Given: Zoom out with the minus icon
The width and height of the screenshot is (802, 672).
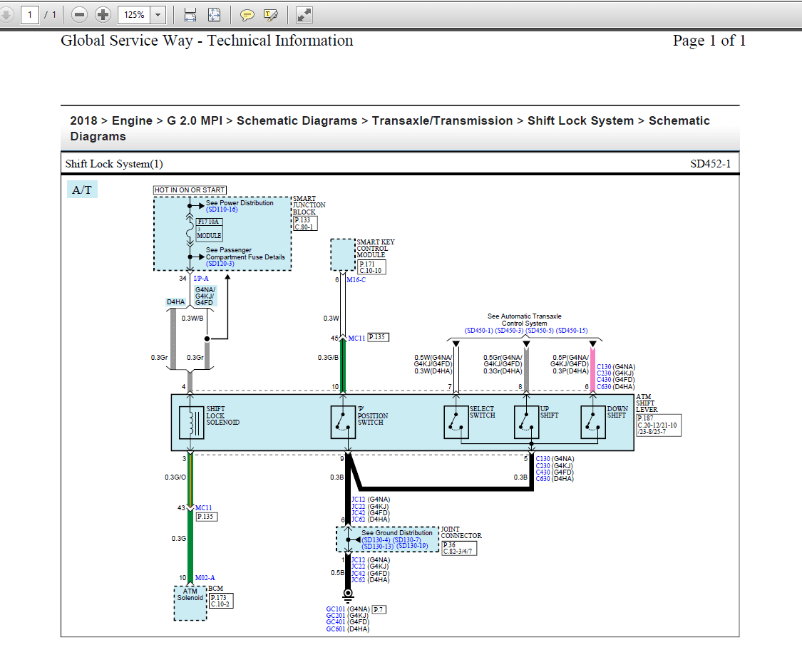Looking at the screenshot, I should pyautogui.click(x=79, y=14).
